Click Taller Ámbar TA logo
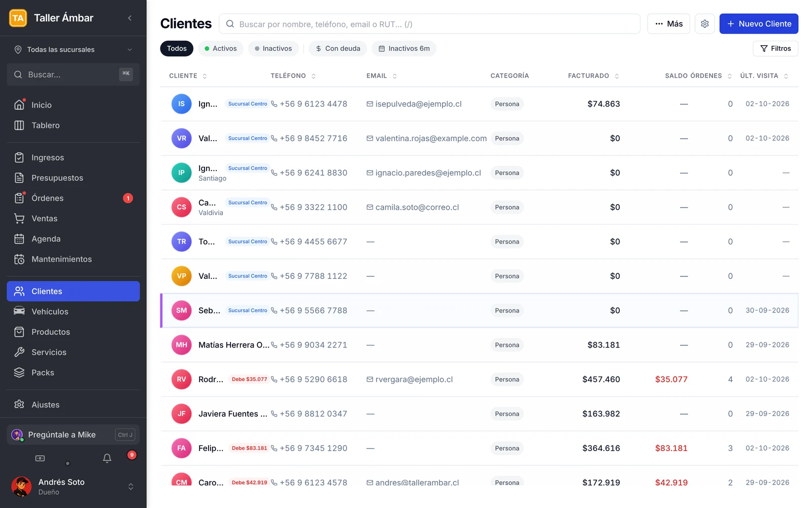The width and height of the screenshot is (812, 508). click(18, 18)
